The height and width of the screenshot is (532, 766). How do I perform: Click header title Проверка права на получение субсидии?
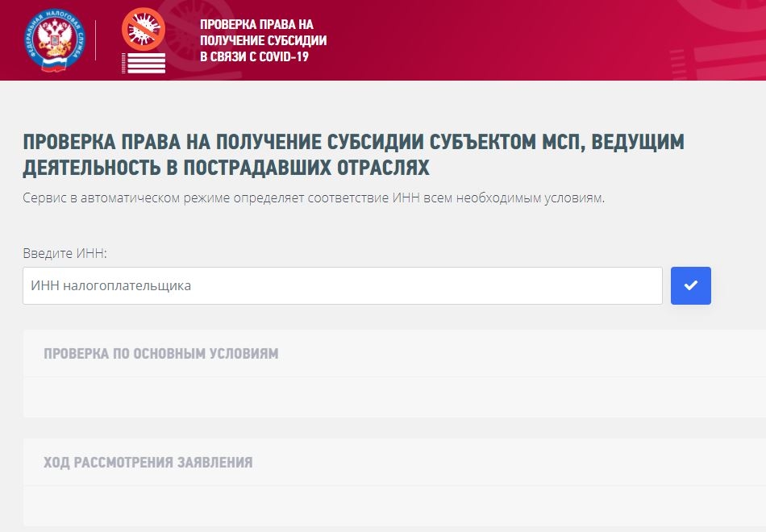click(x=264, y=40)
